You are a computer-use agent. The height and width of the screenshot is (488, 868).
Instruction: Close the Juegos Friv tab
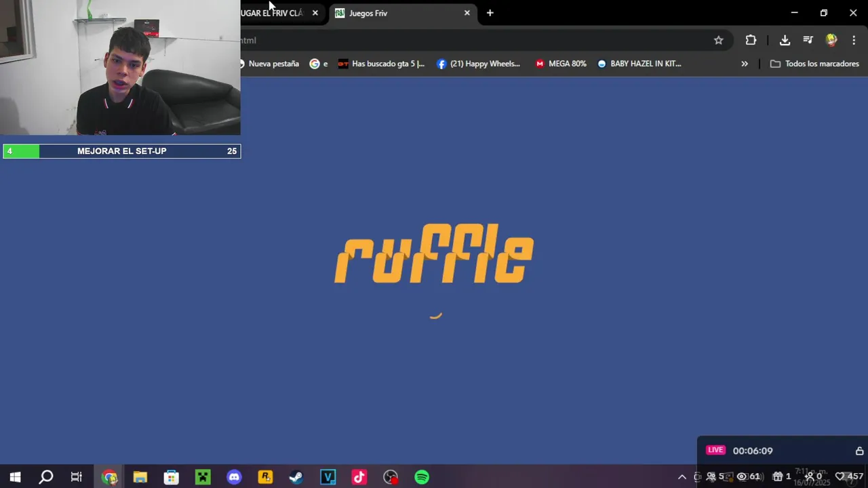point(467,13)
